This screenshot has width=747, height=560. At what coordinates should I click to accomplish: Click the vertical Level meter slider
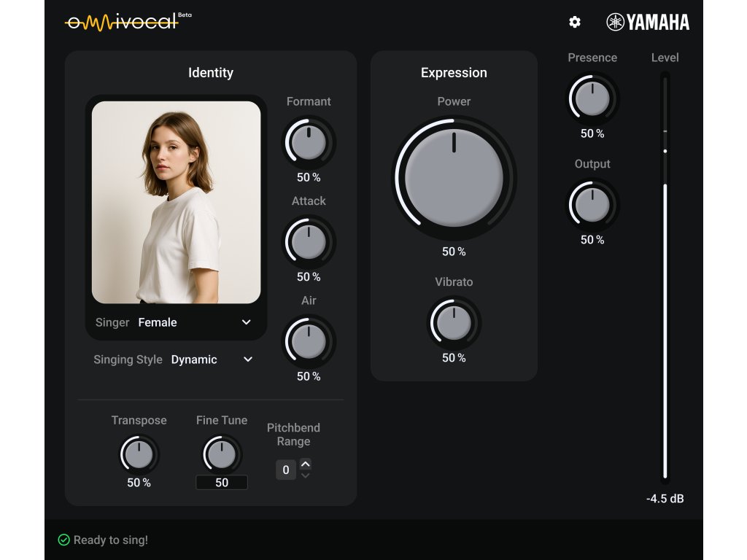click(x=665, y=277)
